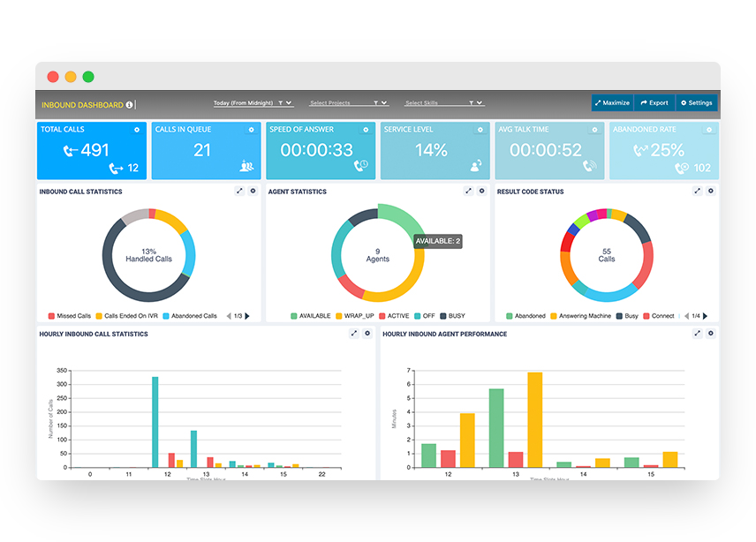The image size is (756, 542).
Task: Click the green bar at hour 13 in agent performance
Action: click(496, 428)
